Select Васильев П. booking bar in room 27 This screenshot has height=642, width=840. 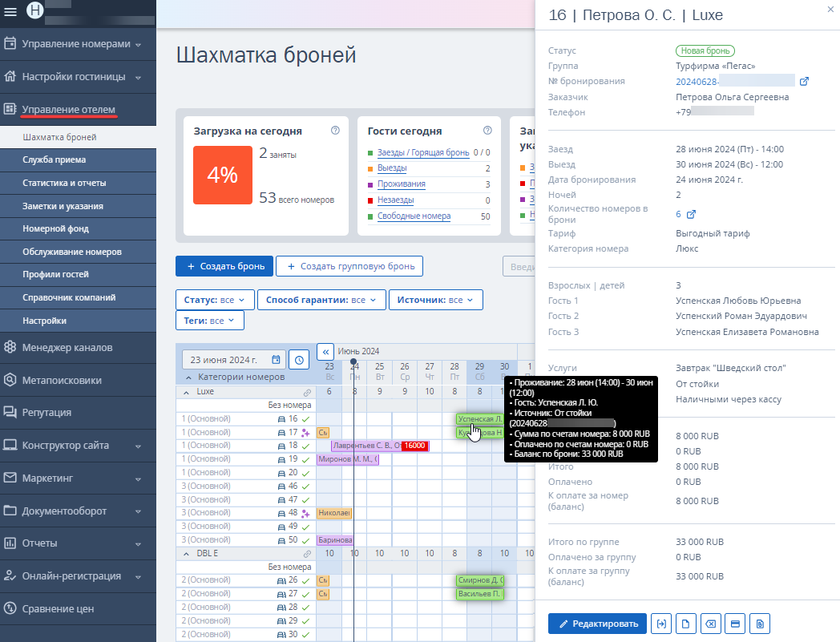tap(480, 594)
